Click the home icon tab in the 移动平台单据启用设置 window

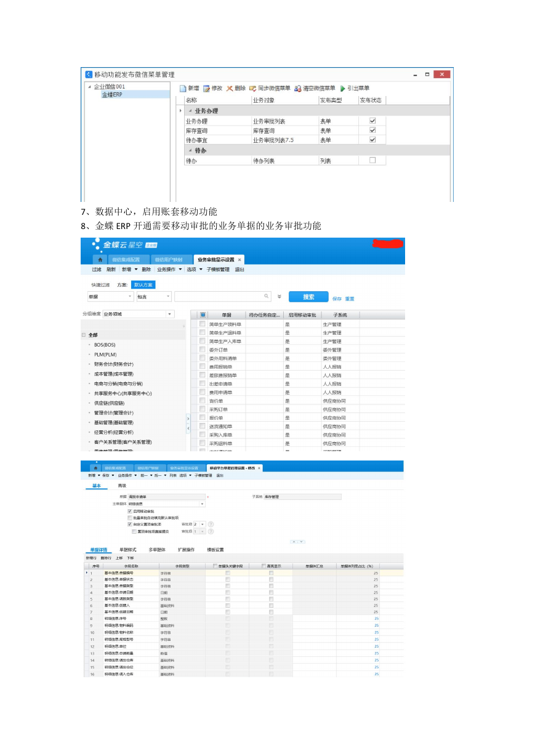[96, 468]
